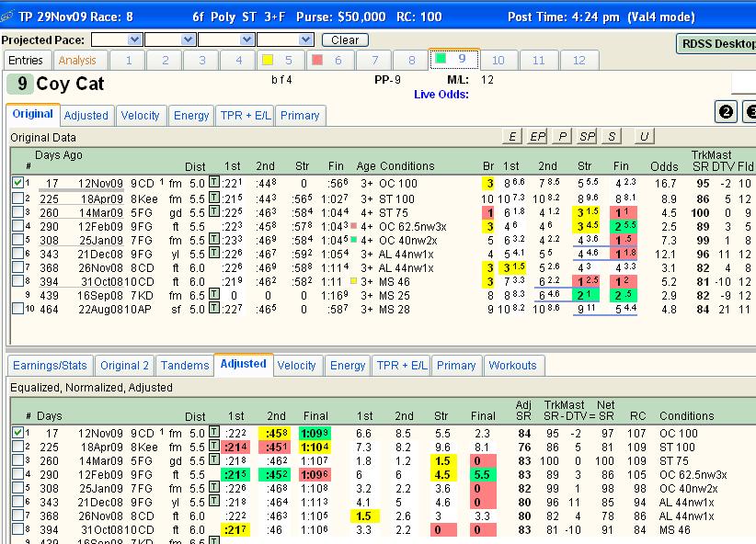Click the T turf icon in the 14Mar09 original row
The image size is (756, 544).
pos(214,211)
